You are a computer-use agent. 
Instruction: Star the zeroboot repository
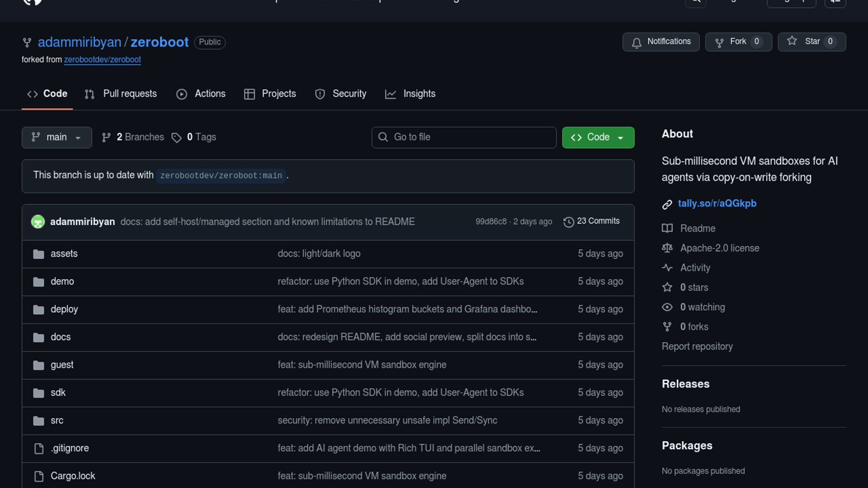pos(811,42)
